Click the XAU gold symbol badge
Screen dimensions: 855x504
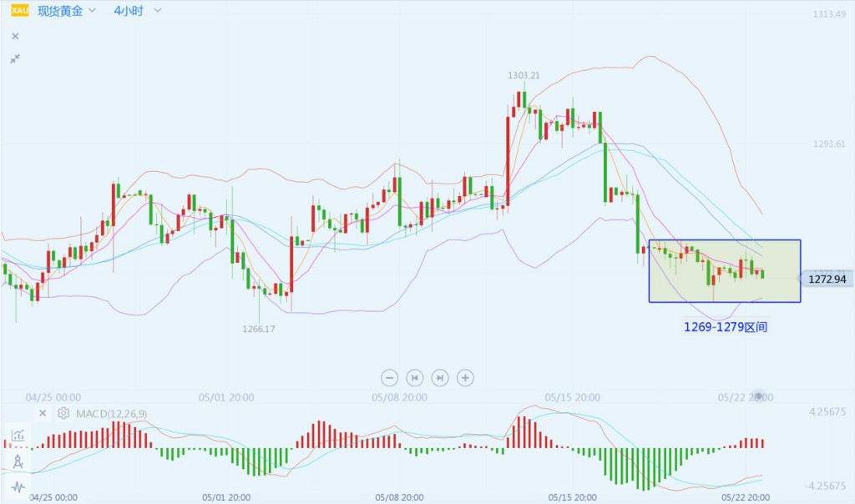coord(19,11)
